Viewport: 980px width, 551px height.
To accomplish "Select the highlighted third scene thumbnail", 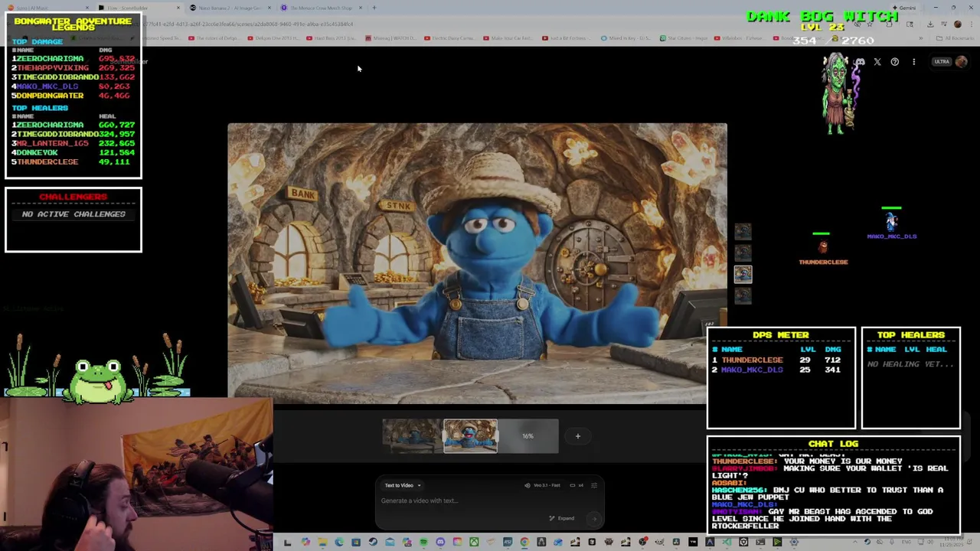I will 743,274.
